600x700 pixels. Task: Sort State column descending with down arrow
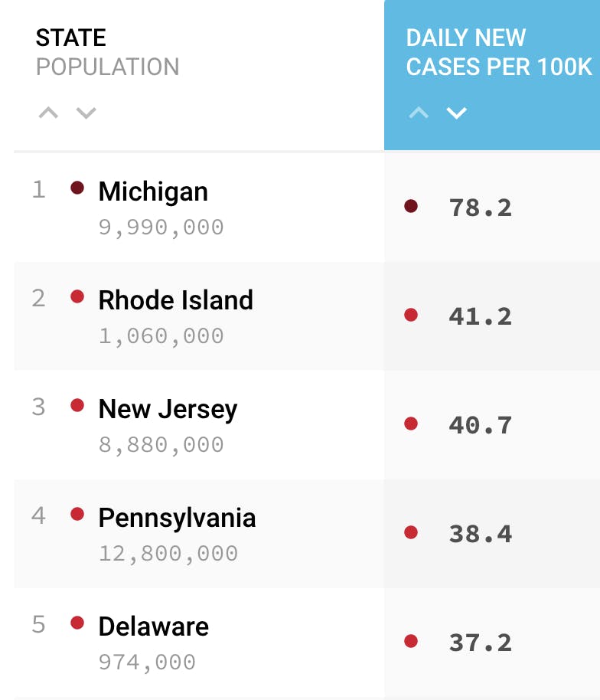[x=86, y=113]
